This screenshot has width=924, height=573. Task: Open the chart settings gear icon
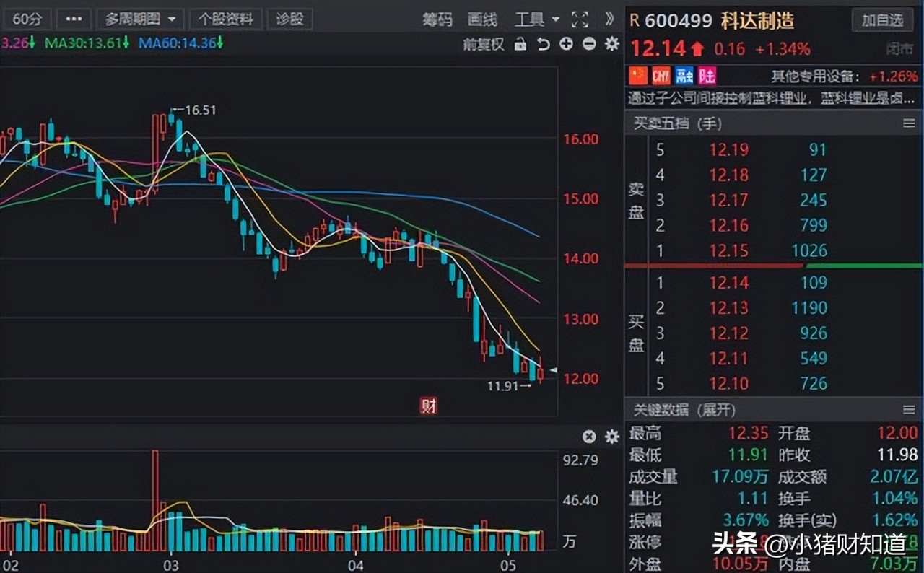coord(611,44)
